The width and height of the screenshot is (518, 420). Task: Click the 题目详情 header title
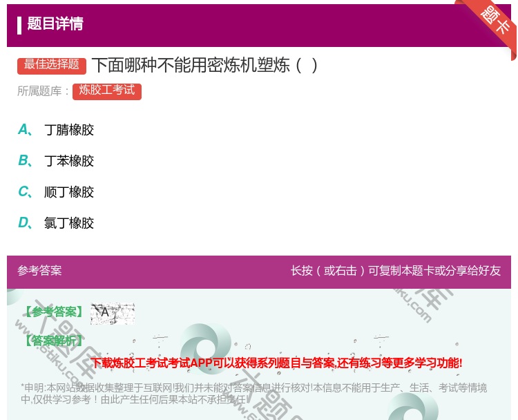pos(55,23)
